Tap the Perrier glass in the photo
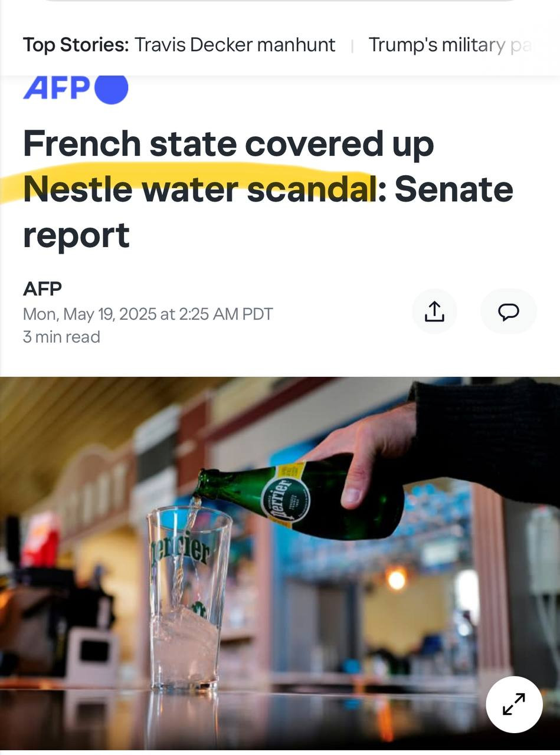560x755 pixels. (189, 596)
